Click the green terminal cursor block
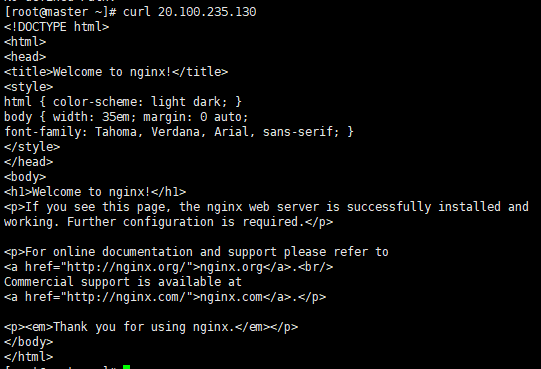Screen dimensions: 541x369 pos(126,367)
